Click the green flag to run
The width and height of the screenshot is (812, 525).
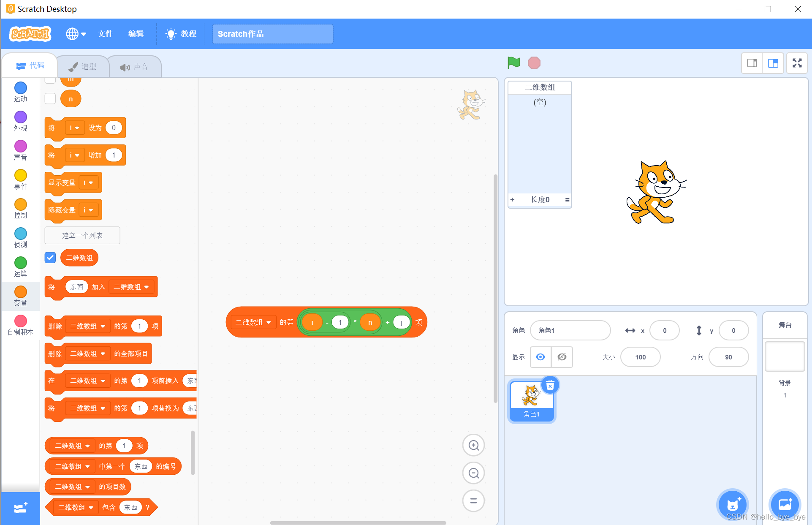click(x=513, y=63)
